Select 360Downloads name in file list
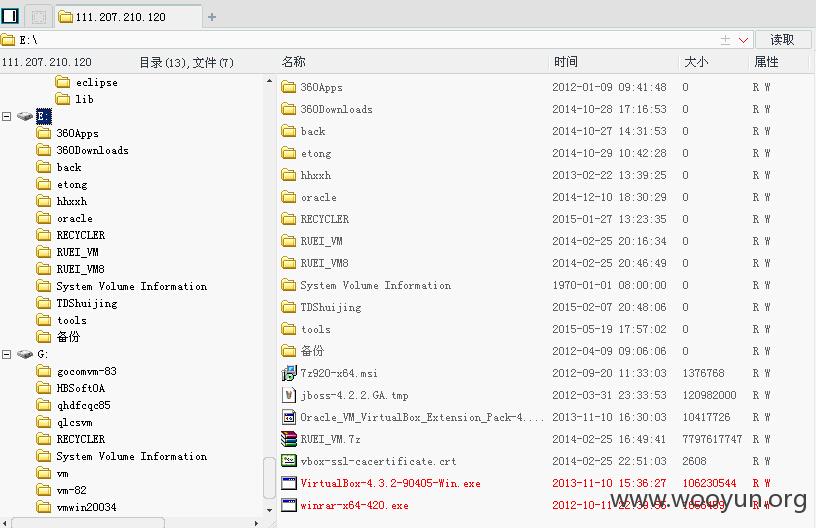Image resolution: width=816 pixels, height=528 pixels. click(336, 109)
